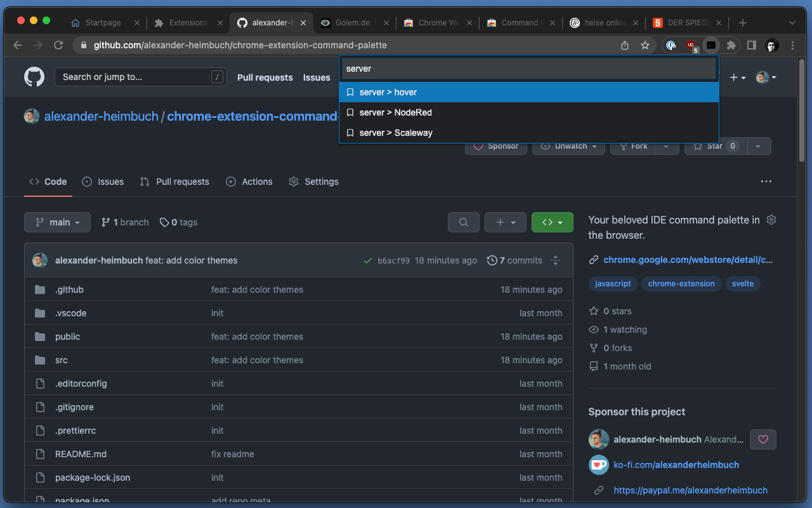Click the javascript topic tag
Viewport: 812px width, 508px height.
tap(613, 284)
